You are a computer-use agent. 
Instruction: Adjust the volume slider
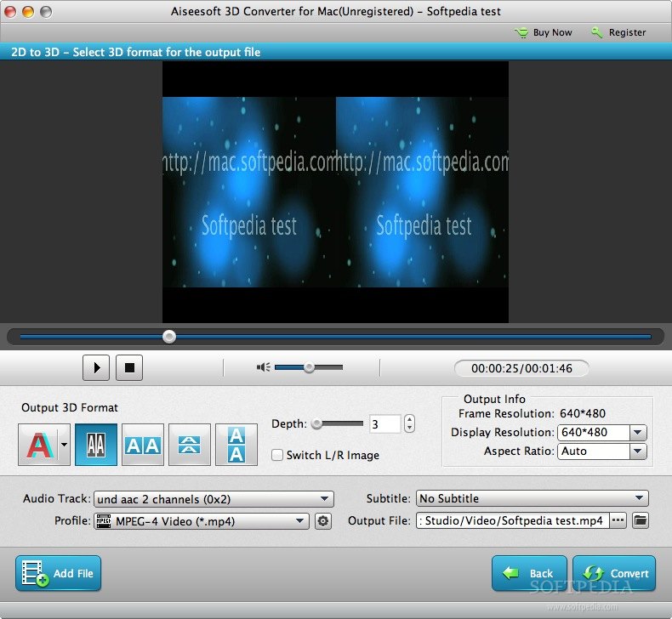coord(309,367)
